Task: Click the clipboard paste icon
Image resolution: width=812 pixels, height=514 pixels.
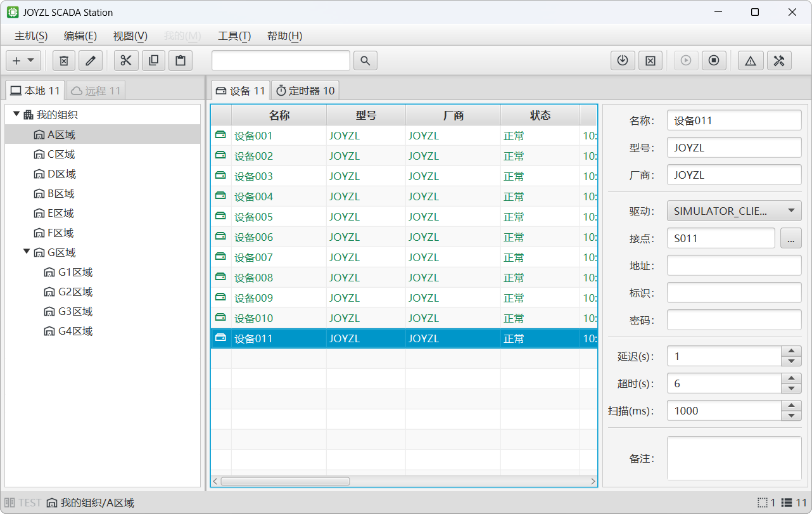Action: point(181,61)
